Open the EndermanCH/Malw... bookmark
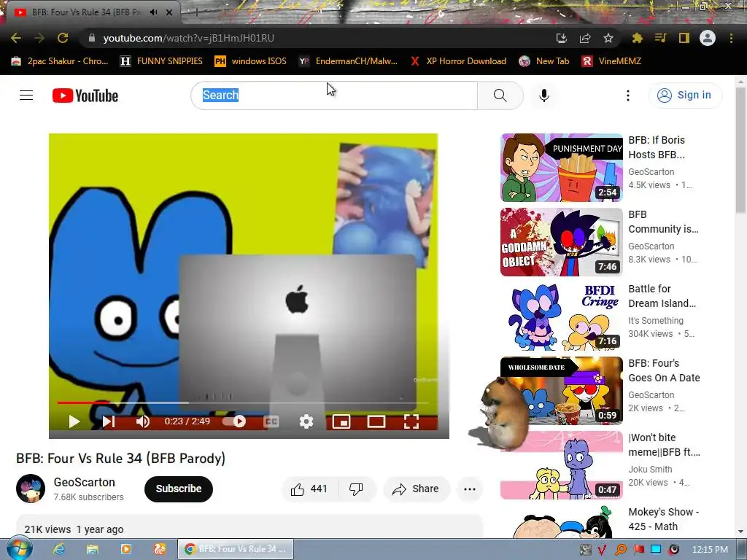Image resolution: width=747 pixels, height=560 pixels. [x=348, y=61]
